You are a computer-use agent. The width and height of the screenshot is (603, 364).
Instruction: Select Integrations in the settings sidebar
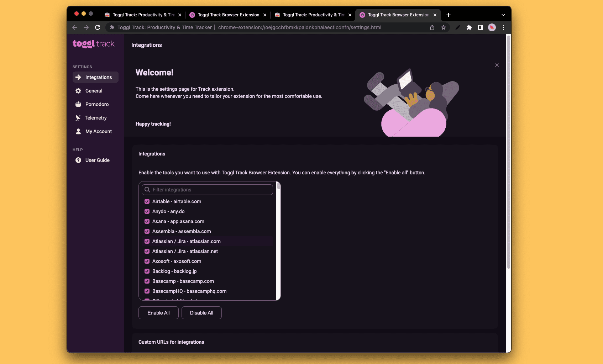95,77
